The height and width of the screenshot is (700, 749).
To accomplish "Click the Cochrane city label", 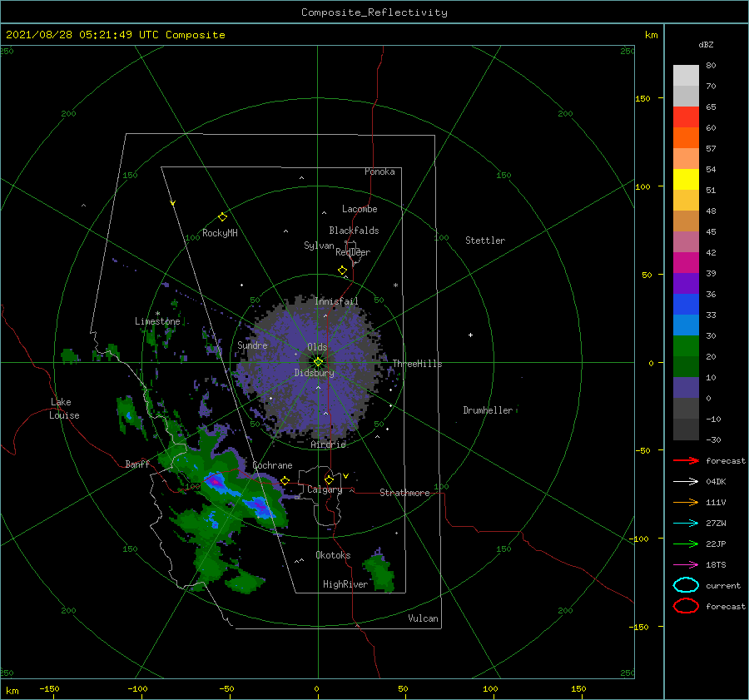I will click(x=272, y=465).
